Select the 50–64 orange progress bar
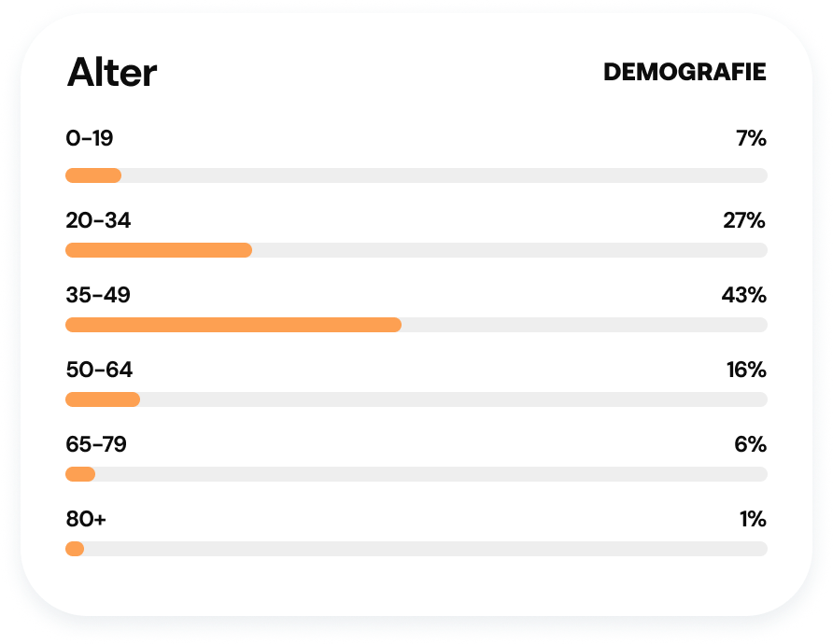Screen dimensions: 833x644 [x=103, y=399]
